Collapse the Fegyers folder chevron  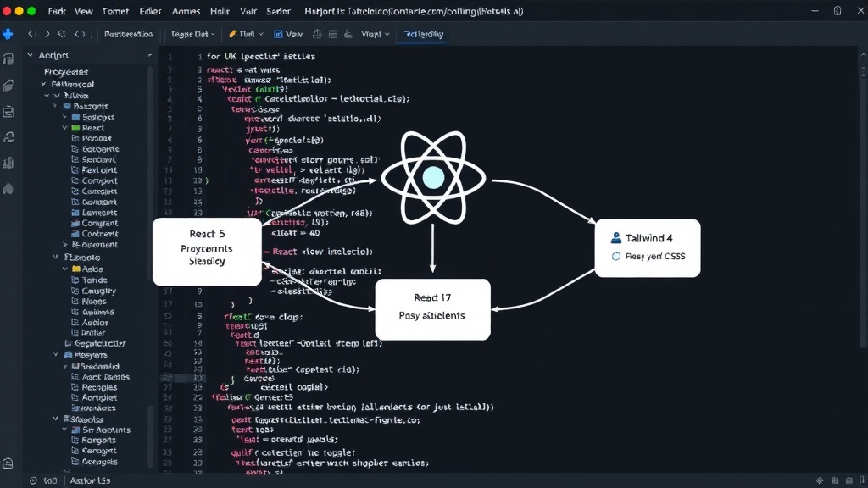point(56,355)
